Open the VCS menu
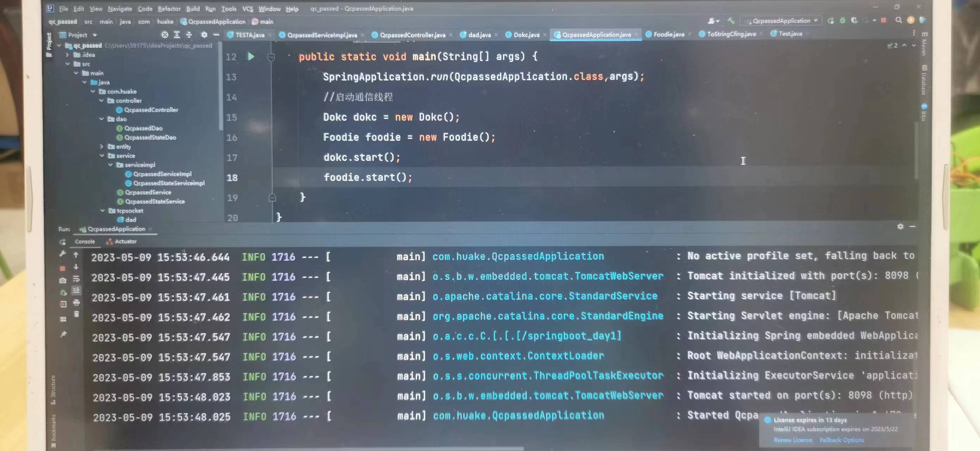Screen dimensions: 980x451 [x=248, y=9]
